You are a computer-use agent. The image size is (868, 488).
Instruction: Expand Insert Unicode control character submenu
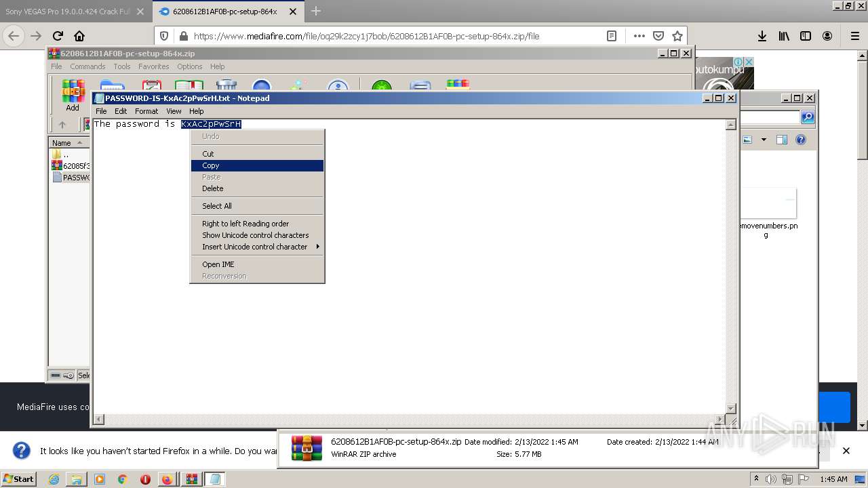(257, 247)
